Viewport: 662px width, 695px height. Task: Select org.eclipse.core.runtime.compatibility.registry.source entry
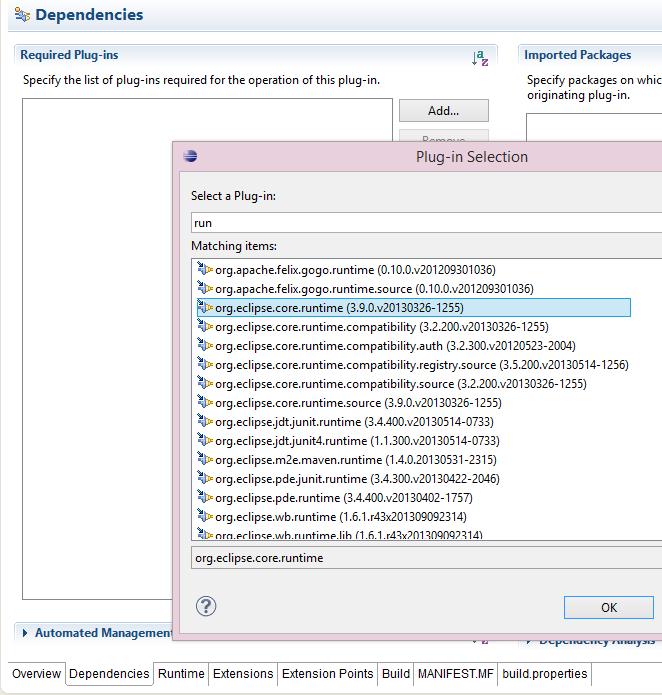click(x=413, y=365)
